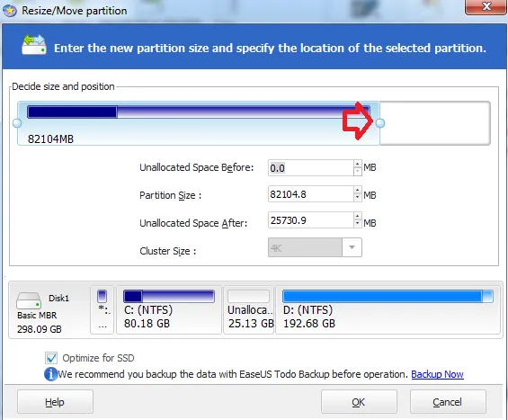Viewport: 508px width, 420px height.
Task: Increase Partition Size with up arrow
Action: click(357, 190)
